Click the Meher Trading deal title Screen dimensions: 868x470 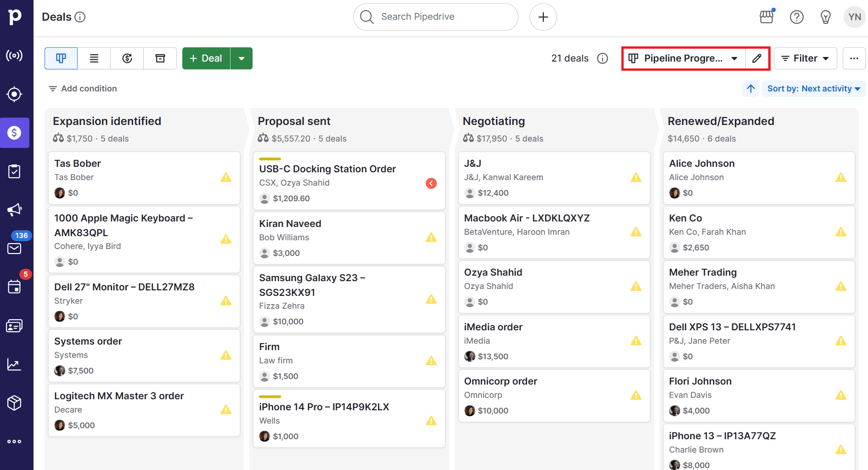pos(703,272)
